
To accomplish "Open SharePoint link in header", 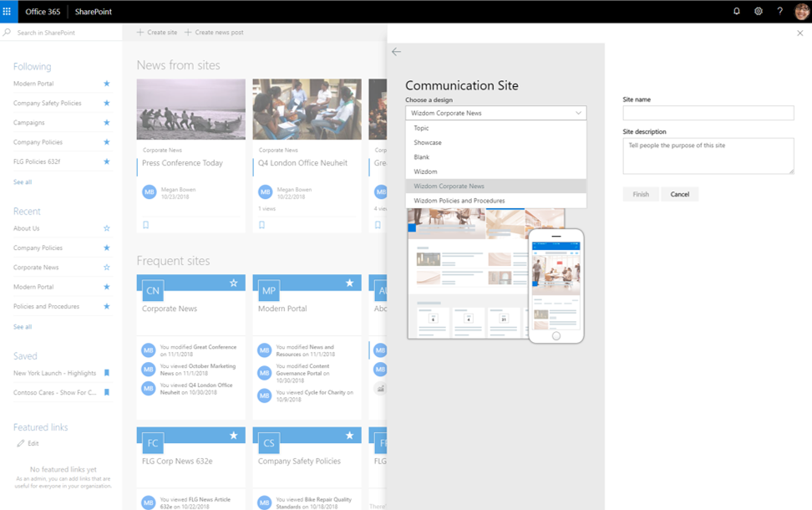I will point(94,12).
